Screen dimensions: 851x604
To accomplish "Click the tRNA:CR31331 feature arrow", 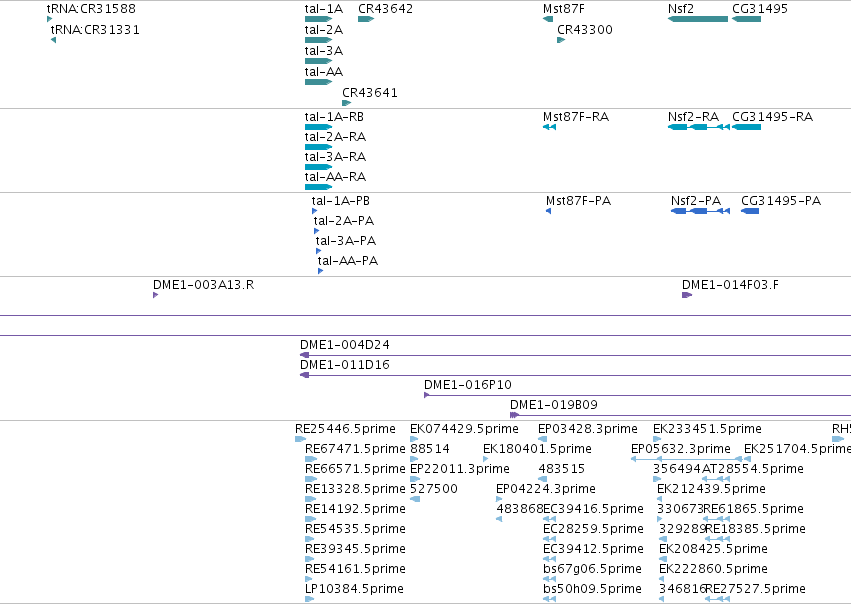I will pyautogui.click(x=53, y=40).
